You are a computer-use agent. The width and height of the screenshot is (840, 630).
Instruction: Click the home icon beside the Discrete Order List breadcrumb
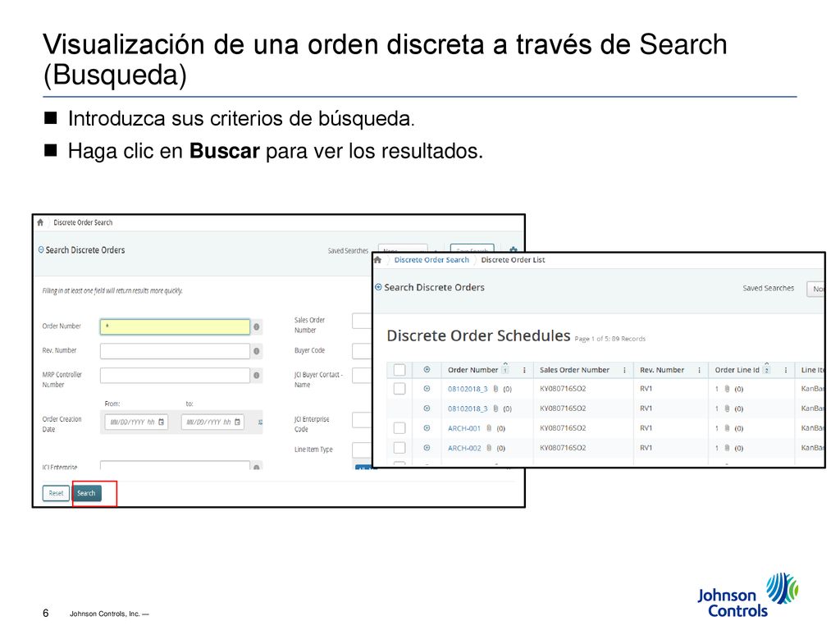tap(377, 260)
